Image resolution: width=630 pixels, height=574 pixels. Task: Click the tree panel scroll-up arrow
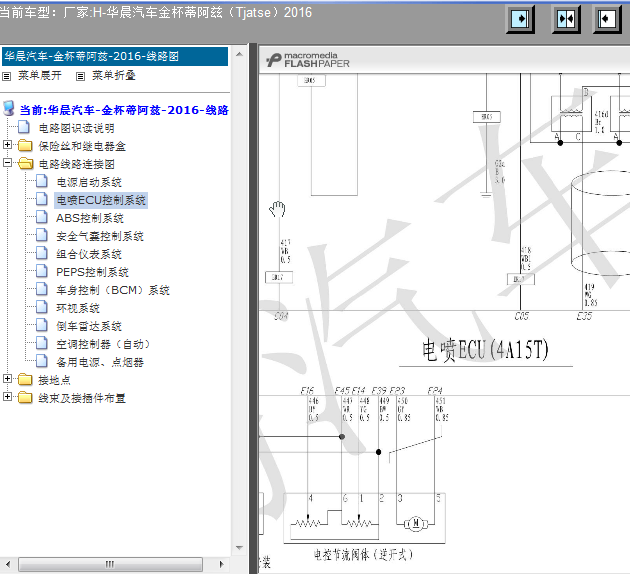pyautogui.click(x=239, y=54)
